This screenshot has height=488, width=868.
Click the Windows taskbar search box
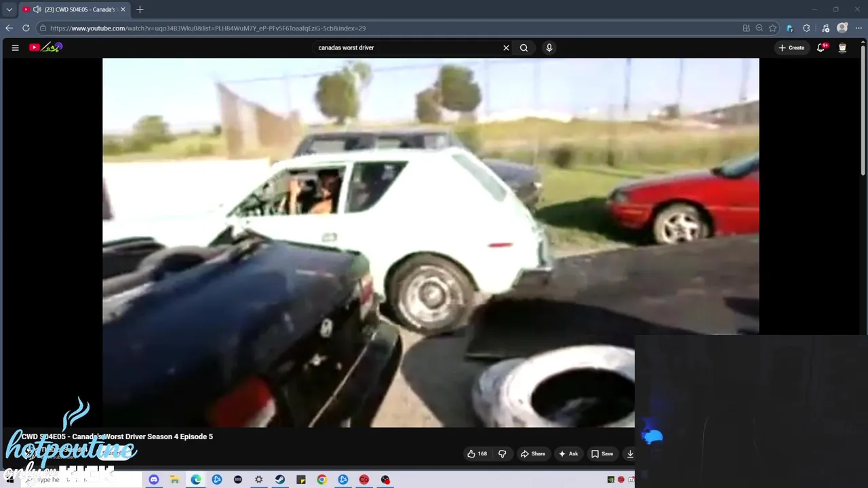click(81, 480)
